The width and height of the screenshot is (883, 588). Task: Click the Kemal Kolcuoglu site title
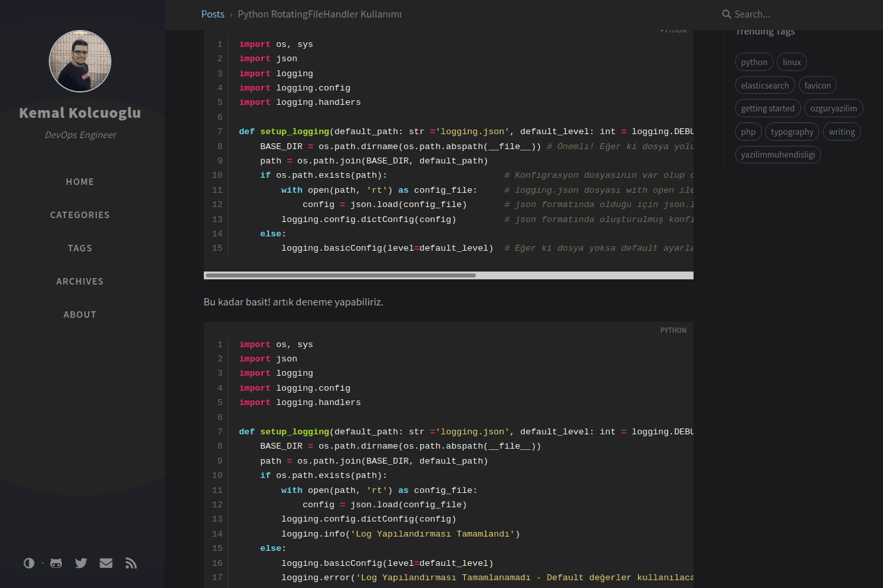click(80, 113)
